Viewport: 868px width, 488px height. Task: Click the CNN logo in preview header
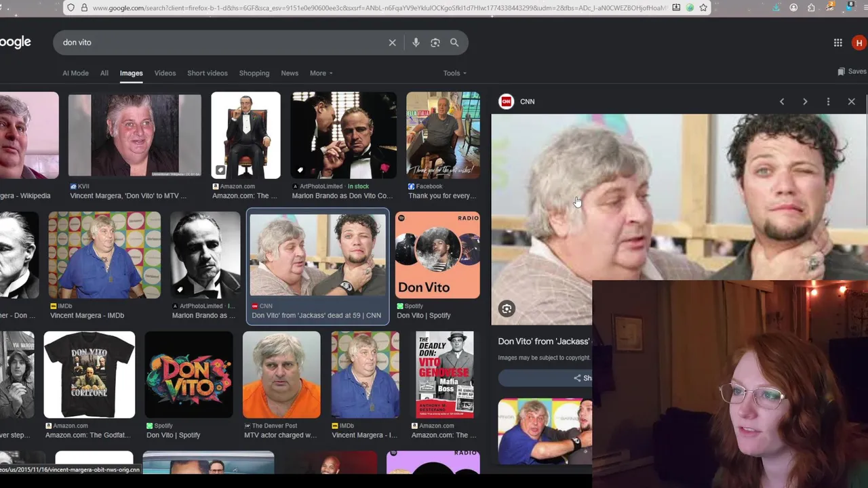tap(506, 102)
